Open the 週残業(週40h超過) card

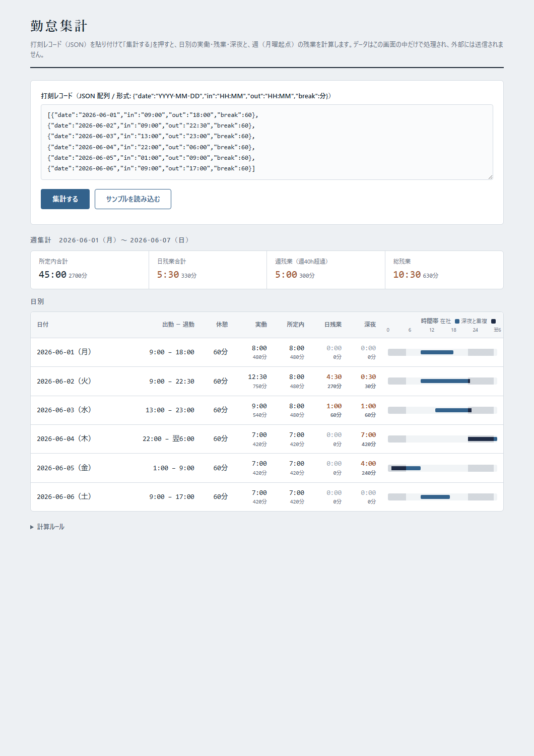point(326,270)
